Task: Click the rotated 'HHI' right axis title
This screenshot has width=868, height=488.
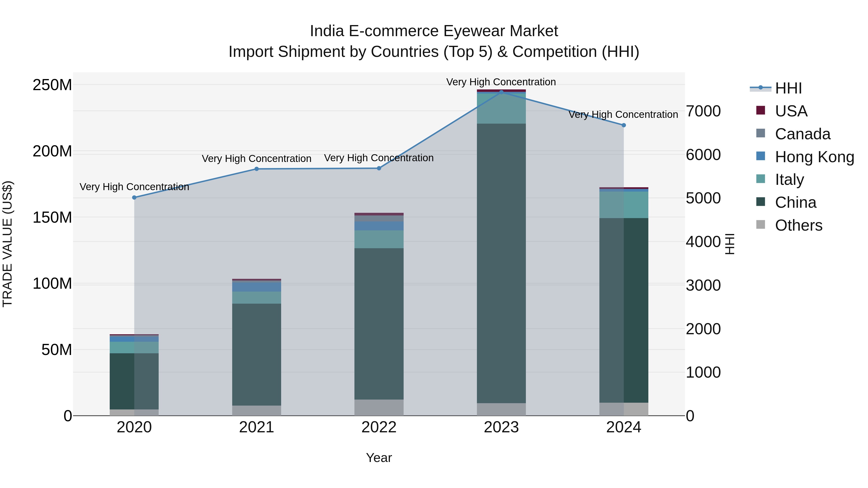Action: [730, 244]
